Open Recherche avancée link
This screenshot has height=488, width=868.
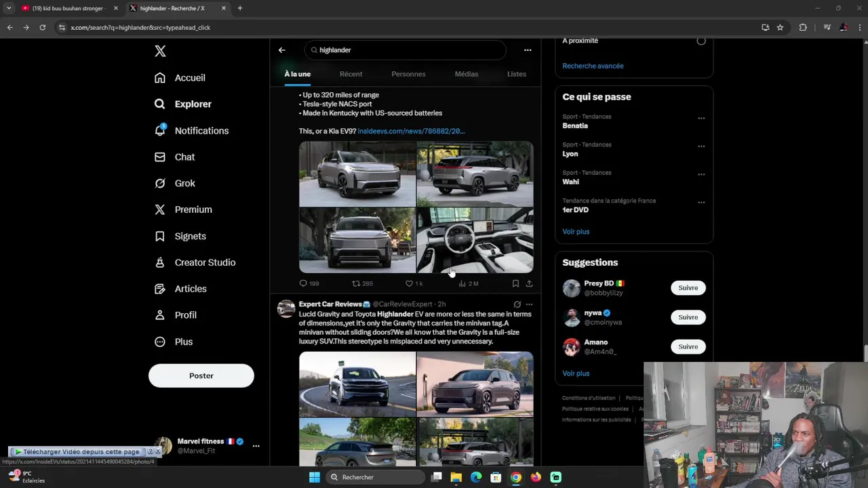pyautogui.click(x=593, y=66)
